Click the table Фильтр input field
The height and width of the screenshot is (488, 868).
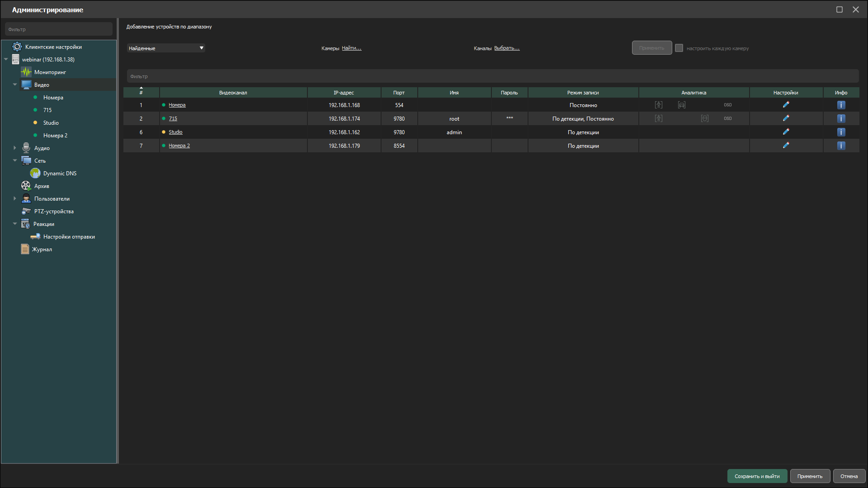pyautogui.click(x=492, y=76)
